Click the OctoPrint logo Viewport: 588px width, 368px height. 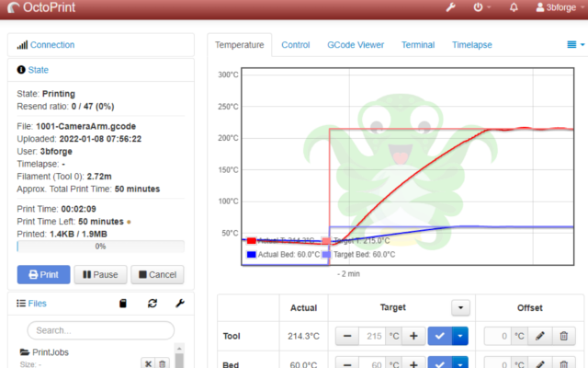41,7
